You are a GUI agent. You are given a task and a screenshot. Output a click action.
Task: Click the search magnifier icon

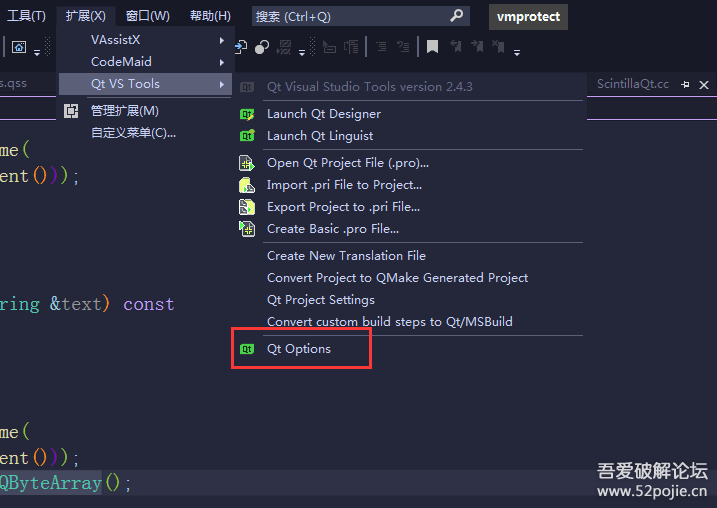click(456, 16)
